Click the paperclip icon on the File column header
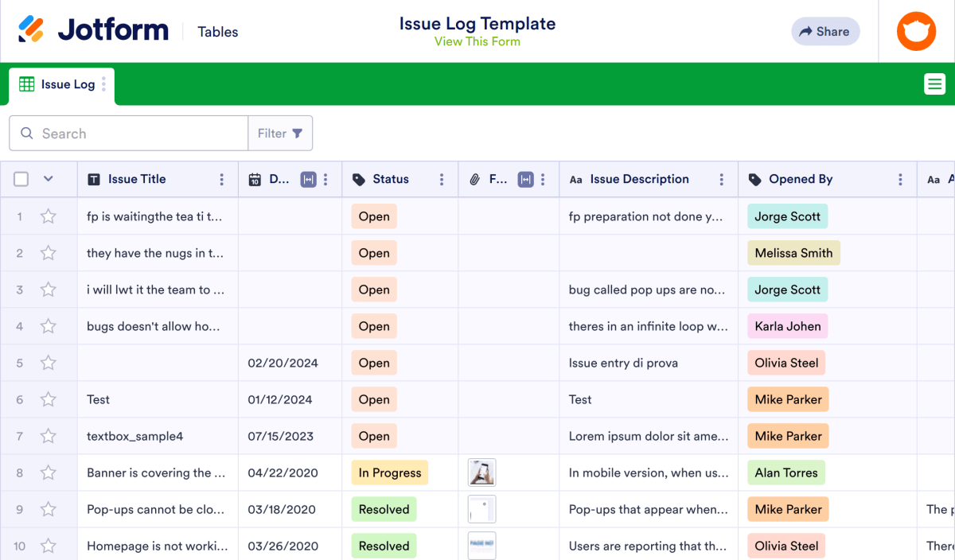The image size is (955, 560). click(476, 179)
